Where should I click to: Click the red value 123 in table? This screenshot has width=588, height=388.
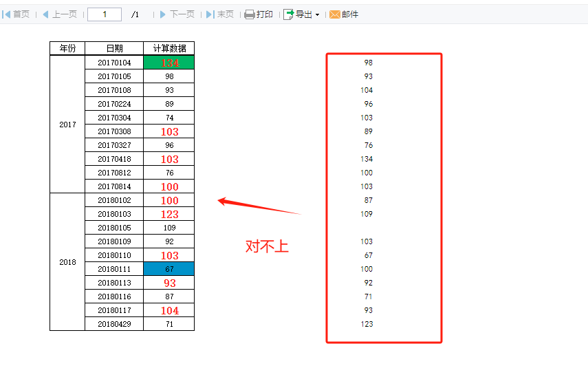coord(169,214)
